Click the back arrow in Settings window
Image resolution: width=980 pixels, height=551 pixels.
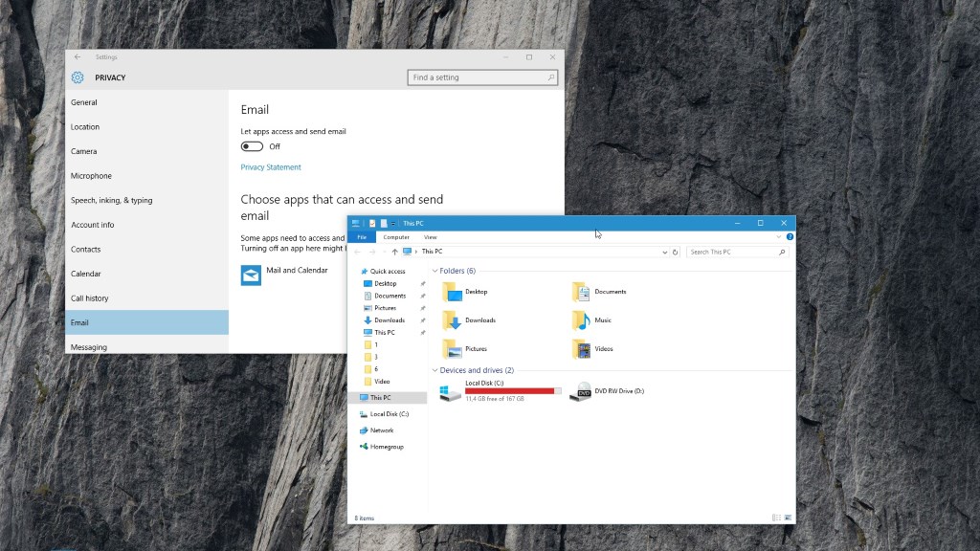tap(78, 56)
